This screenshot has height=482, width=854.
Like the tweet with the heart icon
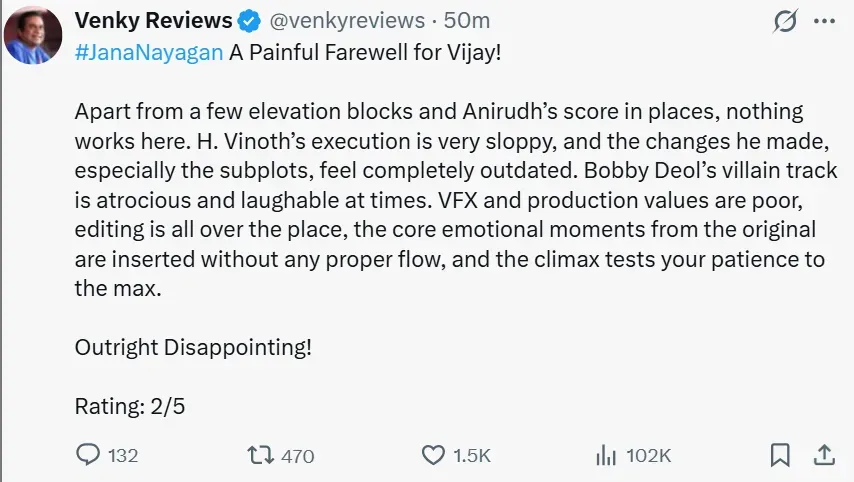tap(434, 455)
